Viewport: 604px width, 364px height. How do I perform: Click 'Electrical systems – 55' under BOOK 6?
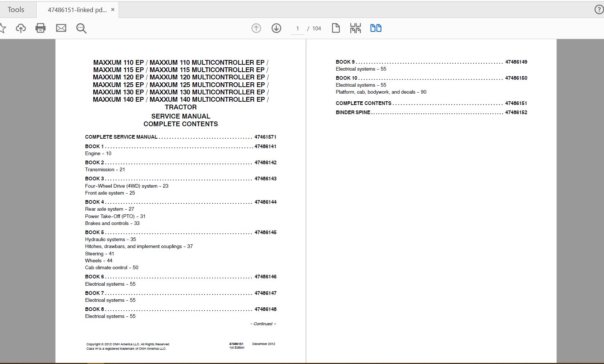[110, 284]
